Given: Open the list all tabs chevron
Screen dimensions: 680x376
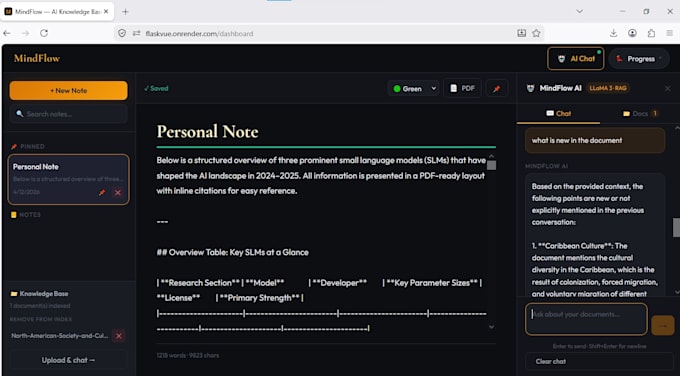Looking at the screenshot, I should tap(579, 11).
